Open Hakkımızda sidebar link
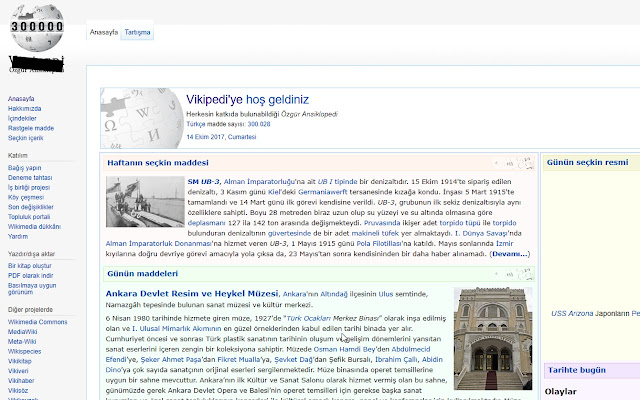 coord(24,109)
